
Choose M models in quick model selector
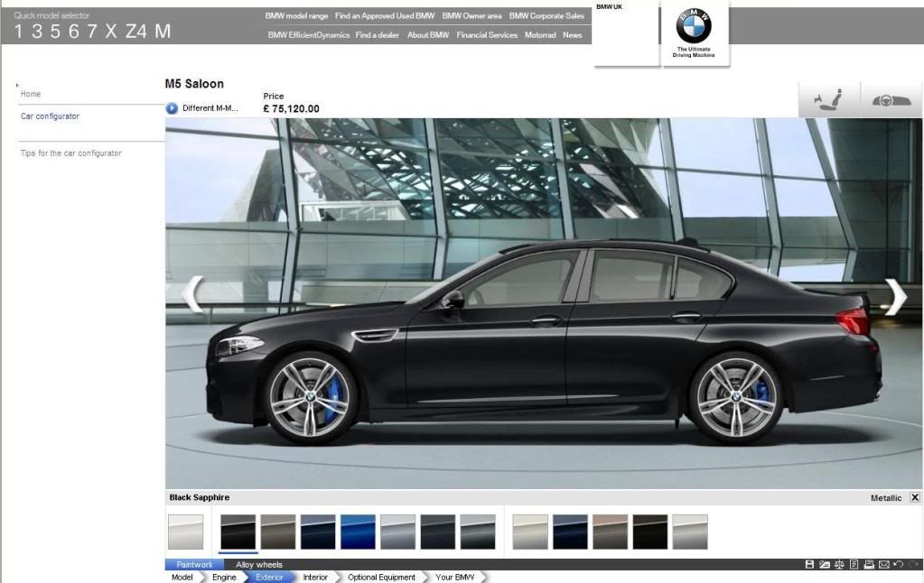(163, 32)
